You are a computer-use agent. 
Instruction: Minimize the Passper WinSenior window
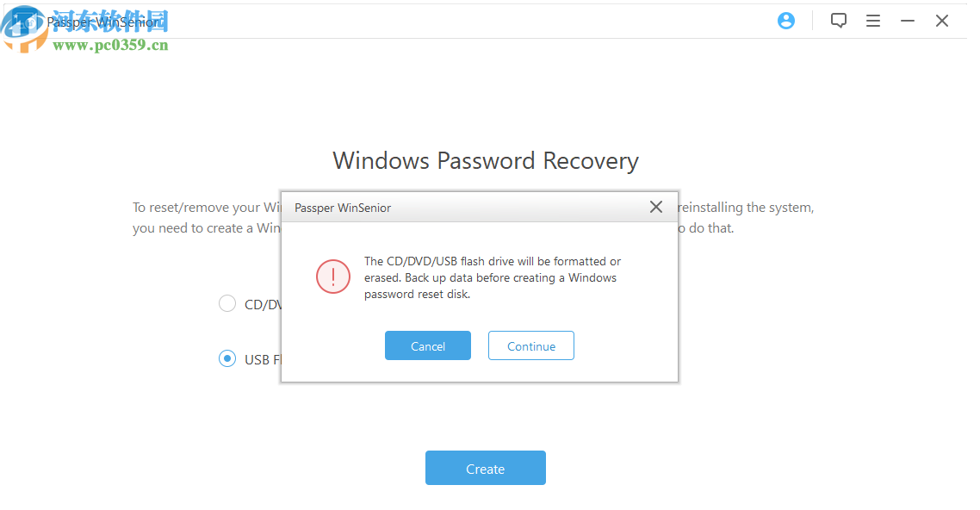908,21
